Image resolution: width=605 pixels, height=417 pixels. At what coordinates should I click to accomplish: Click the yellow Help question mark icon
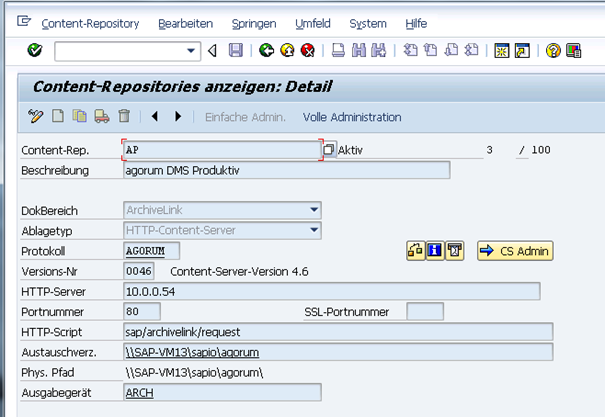coord(553,51)
